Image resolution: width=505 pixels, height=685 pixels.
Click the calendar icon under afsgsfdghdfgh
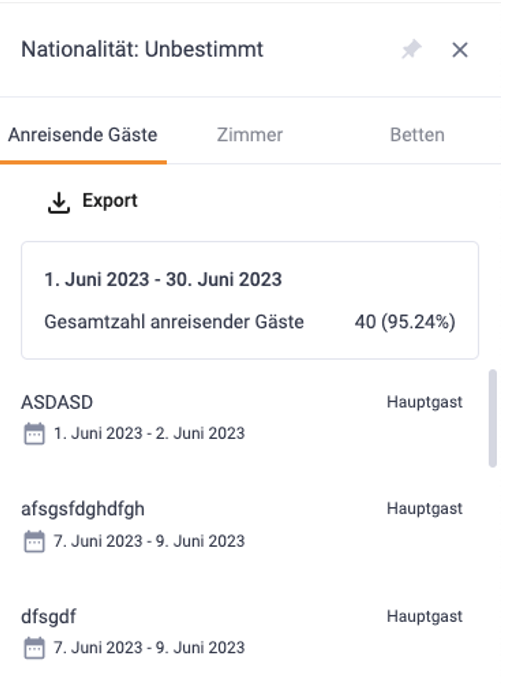pos(34,541)
